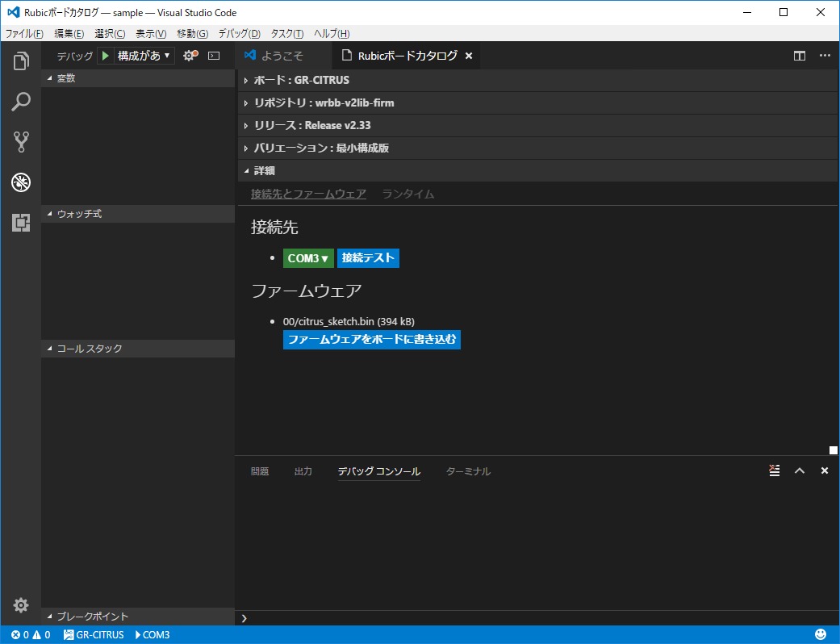Viewport: 840px width, 644px height.
Task: Expand the ブレークポイント debug pane
Action: point(138,617)
